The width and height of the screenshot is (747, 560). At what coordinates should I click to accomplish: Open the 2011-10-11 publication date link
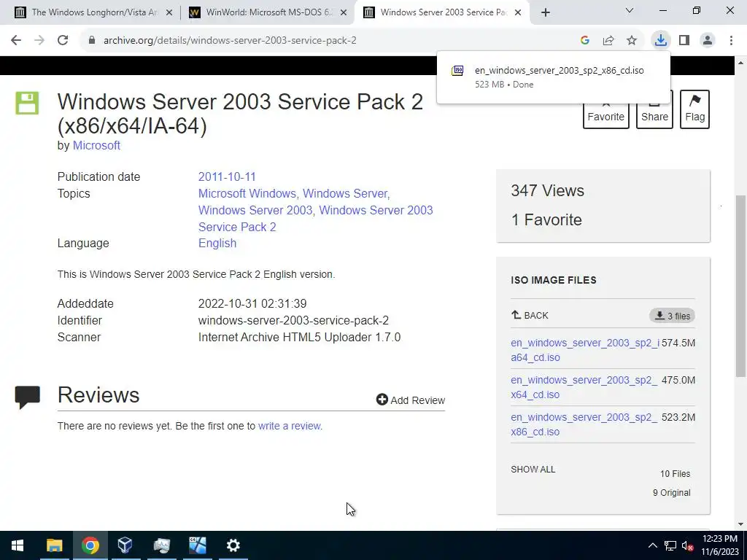(227, 176)
